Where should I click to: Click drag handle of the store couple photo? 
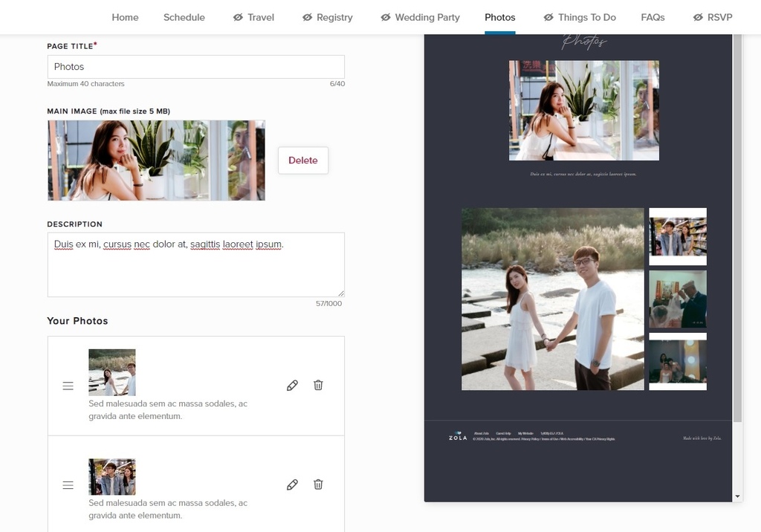click(x=68, y=485)
